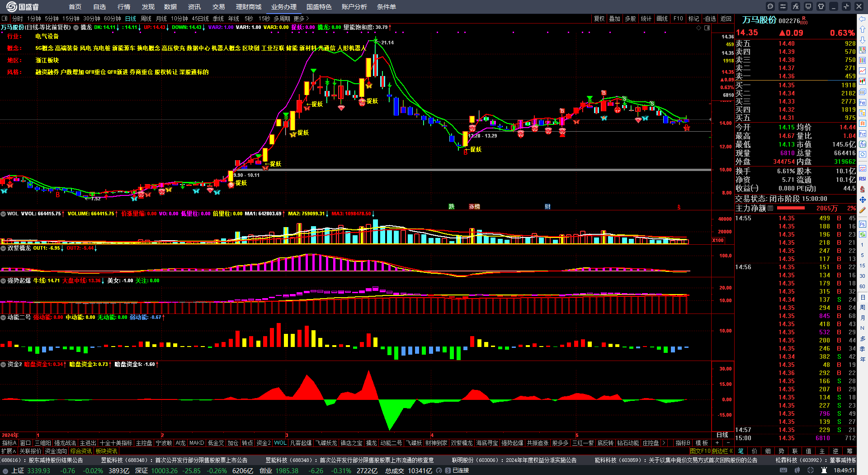Select monthly 月 period in right sidebar
The width and height of the screenshot is (868, 475).
click(x=863, y=318)
